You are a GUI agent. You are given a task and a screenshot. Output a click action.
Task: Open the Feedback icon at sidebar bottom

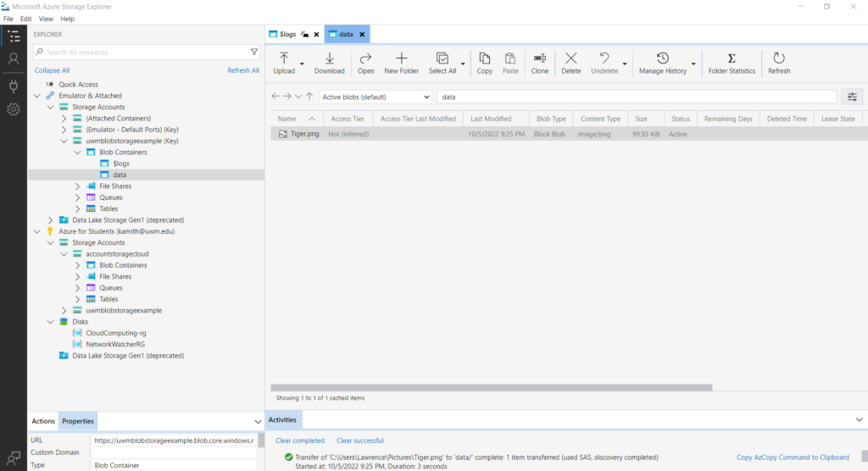(x=14, y=457)
